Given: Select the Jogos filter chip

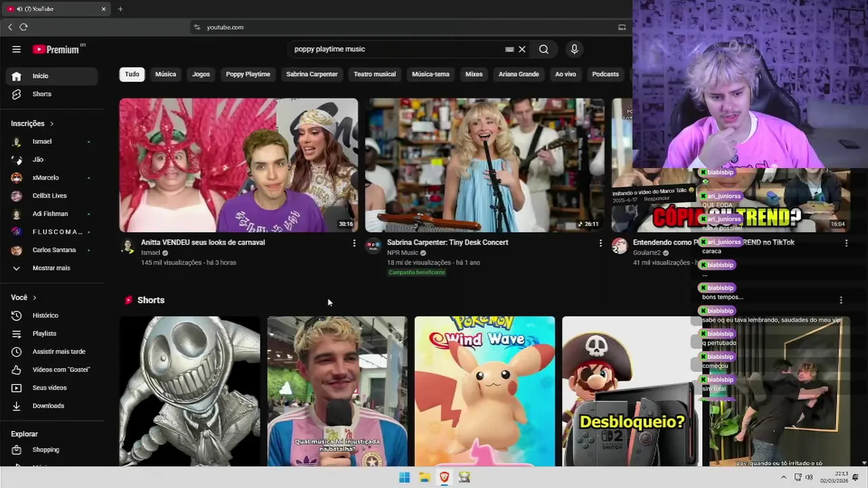Looking at the screenshot, I should (x=201, y=75).
